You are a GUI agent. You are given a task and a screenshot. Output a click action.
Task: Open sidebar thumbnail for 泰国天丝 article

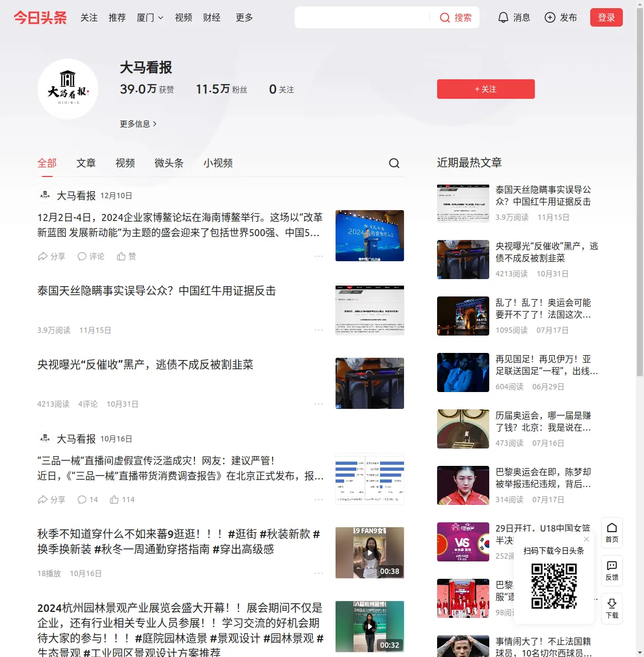coord(463,203)
